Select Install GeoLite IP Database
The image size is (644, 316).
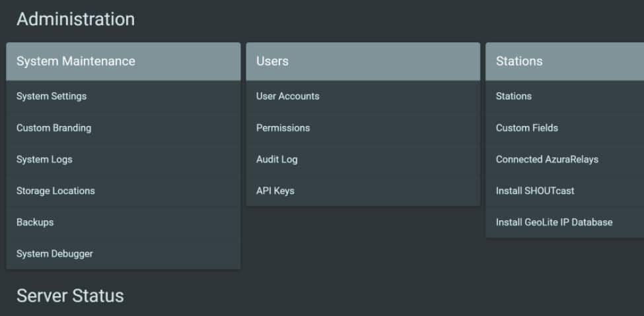click(x=554, y=222)
